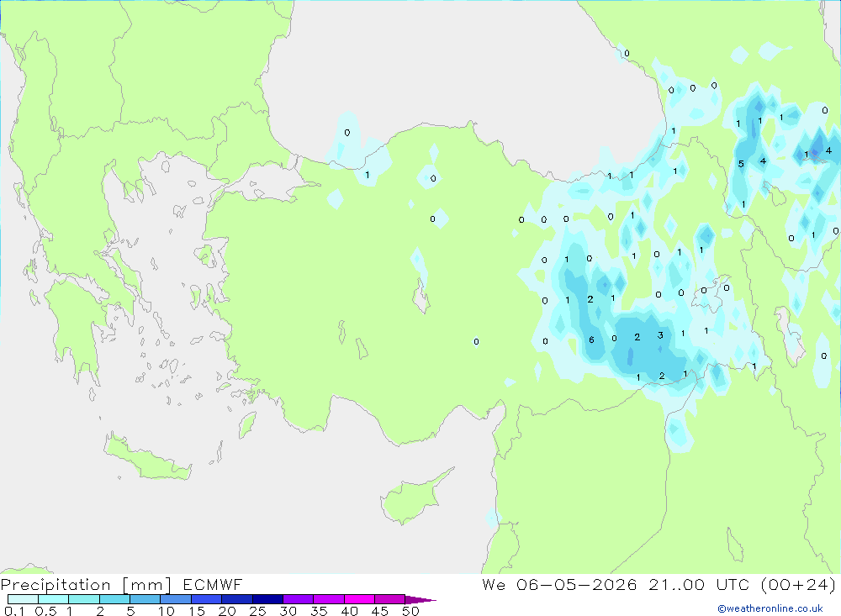The height and width of the screenshot is (616, 841).
Task: Click the '10' legend scale label
Action: point(167,611)
